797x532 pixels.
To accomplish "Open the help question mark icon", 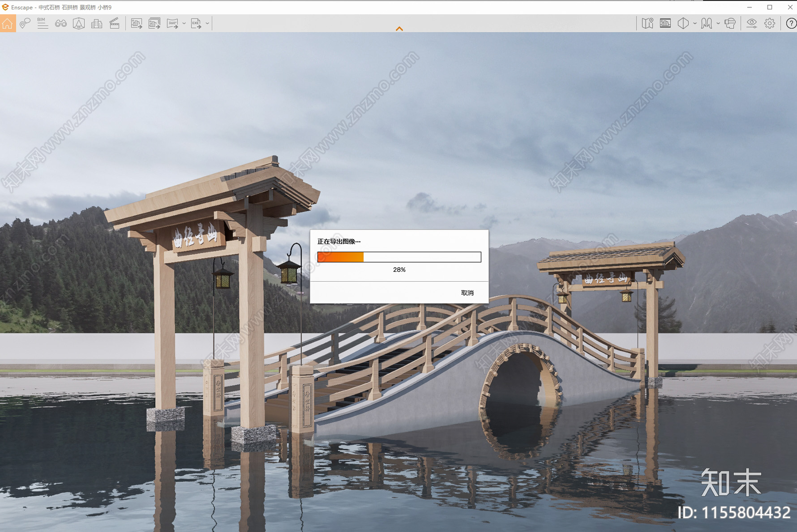I will coord(791,23).
